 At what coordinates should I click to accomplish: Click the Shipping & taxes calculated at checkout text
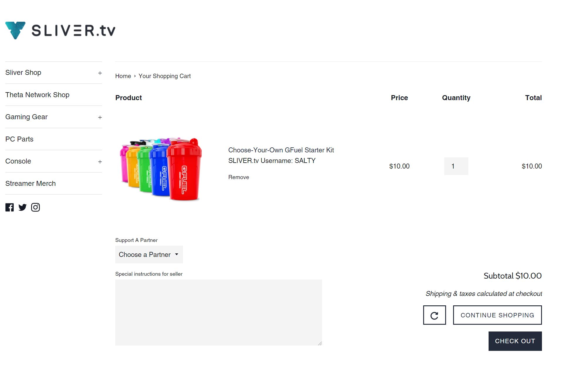[484, 294]
